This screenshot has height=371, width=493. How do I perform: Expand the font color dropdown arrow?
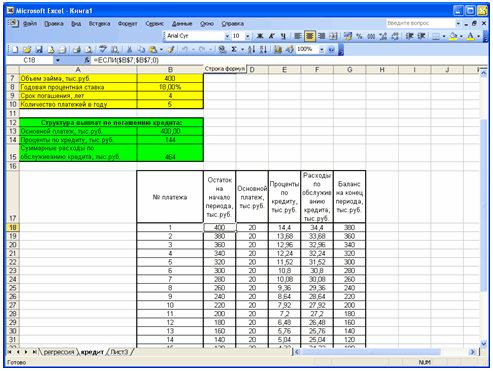coord(479,36)
